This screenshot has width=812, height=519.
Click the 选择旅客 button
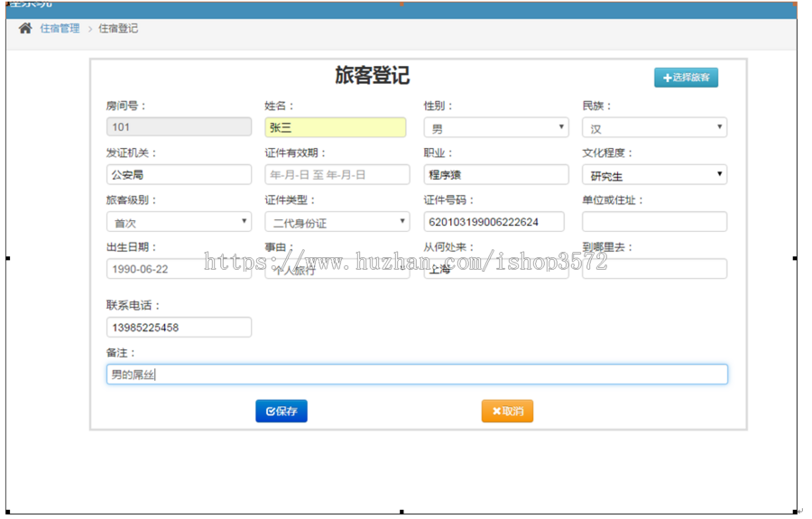(686, 78)
